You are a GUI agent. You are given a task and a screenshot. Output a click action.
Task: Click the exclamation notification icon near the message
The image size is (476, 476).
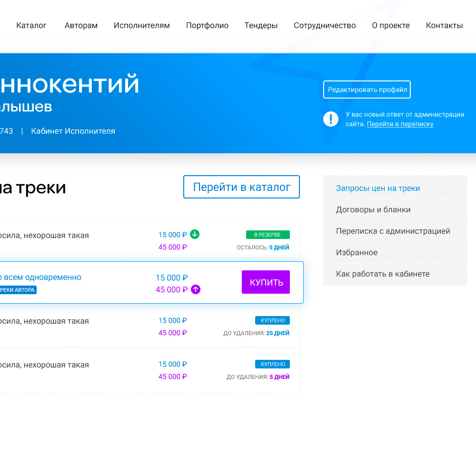pos(330,119)
